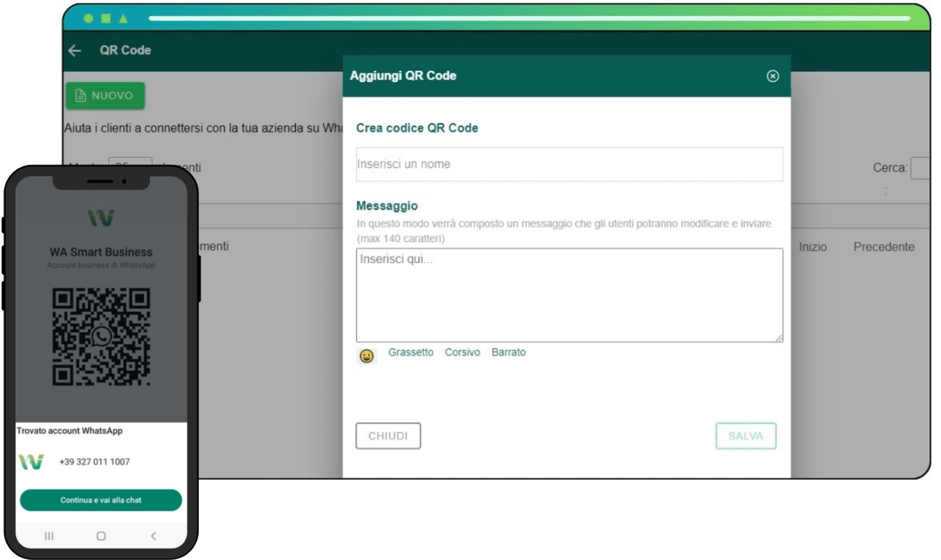Viewport: 941px width, 560px height.
Task: Tap the phone's back navigation chevron
Action: pyautogui.click(x=153, y=536)
